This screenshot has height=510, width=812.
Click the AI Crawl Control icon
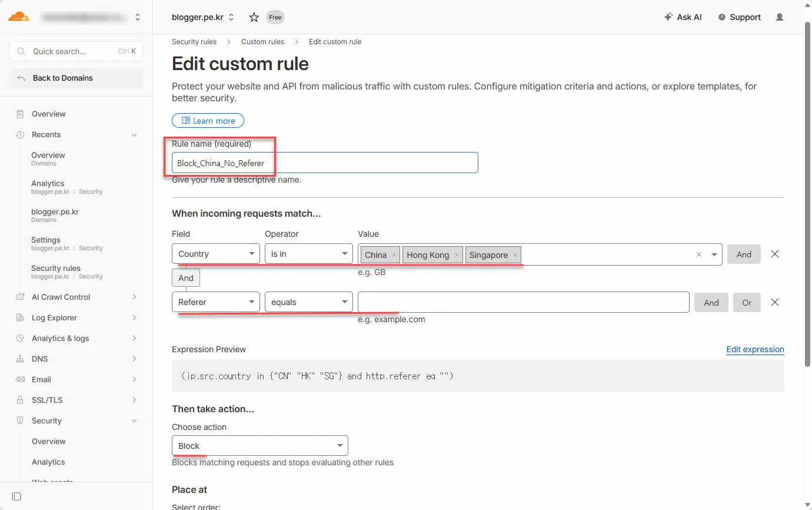click(x=21, y=297)
